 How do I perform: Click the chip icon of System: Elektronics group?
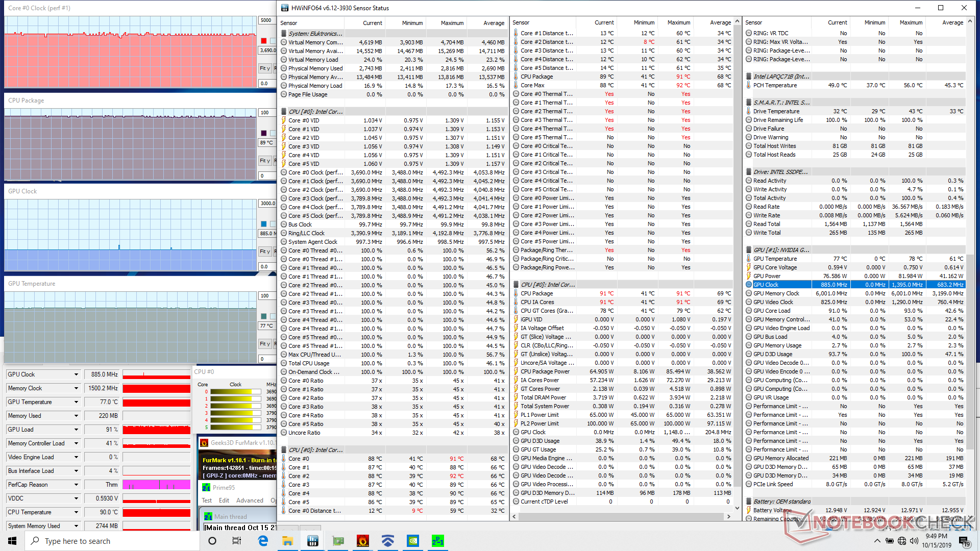(x=284, y=34)
